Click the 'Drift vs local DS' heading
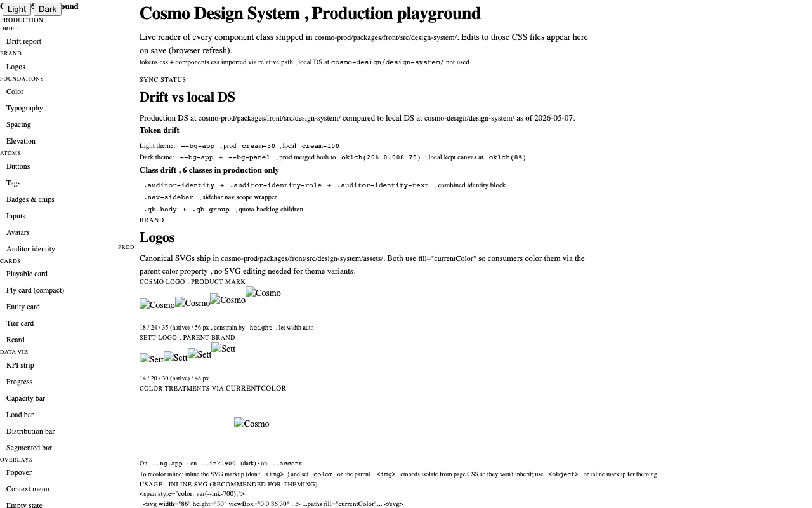The image size is (812, 508). click(x=187, y=97)
